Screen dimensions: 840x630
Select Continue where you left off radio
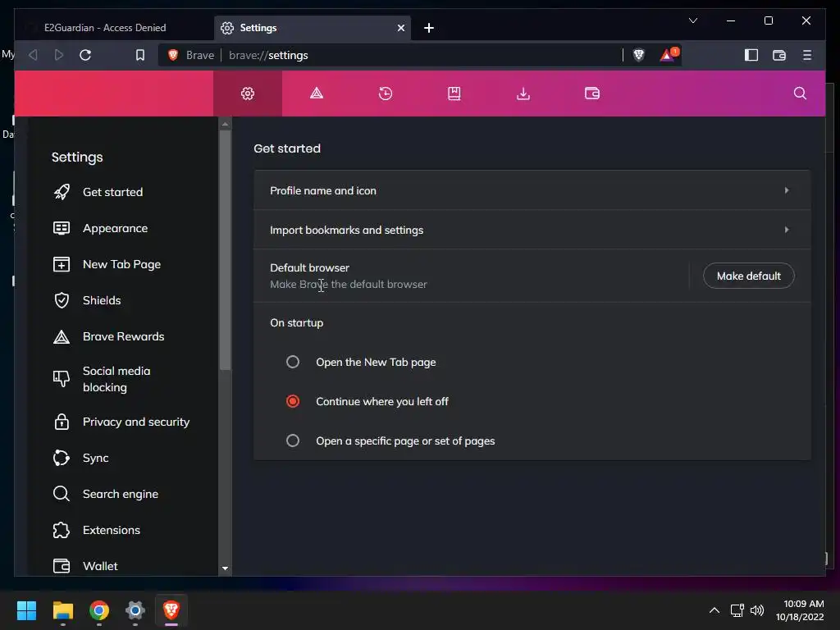(293, 401)
